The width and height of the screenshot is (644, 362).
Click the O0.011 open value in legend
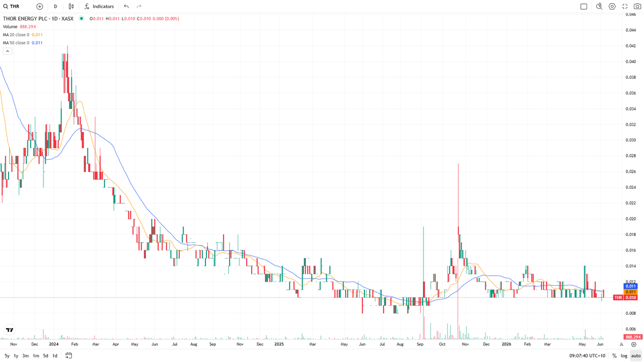pos(97,18)
